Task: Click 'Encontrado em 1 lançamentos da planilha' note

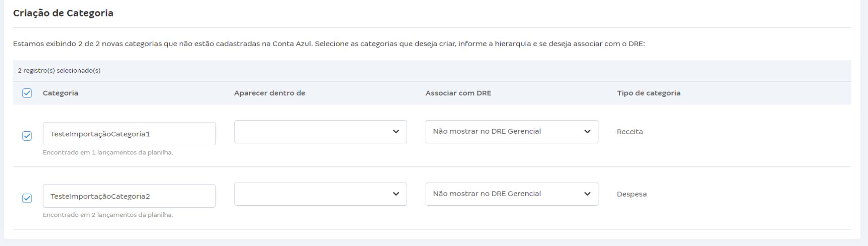Action: pos(108,153)
